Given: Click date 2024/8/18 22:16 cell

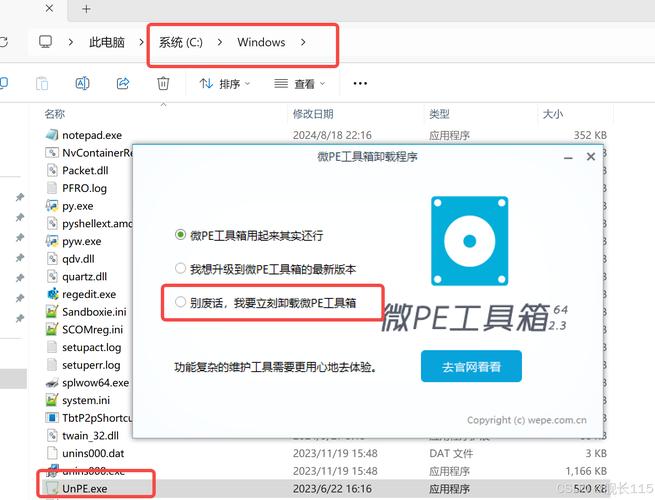Looking at the screenshot, I should click(332, 135).
